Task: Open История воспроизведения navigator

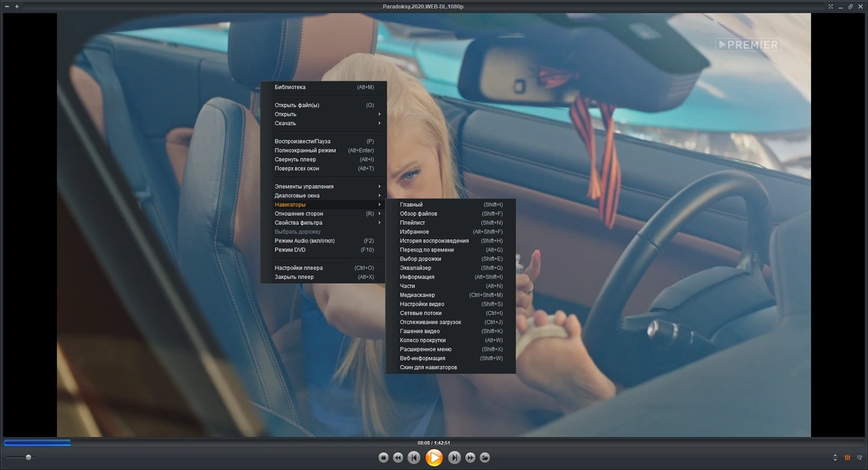Action: pos(451,241)
